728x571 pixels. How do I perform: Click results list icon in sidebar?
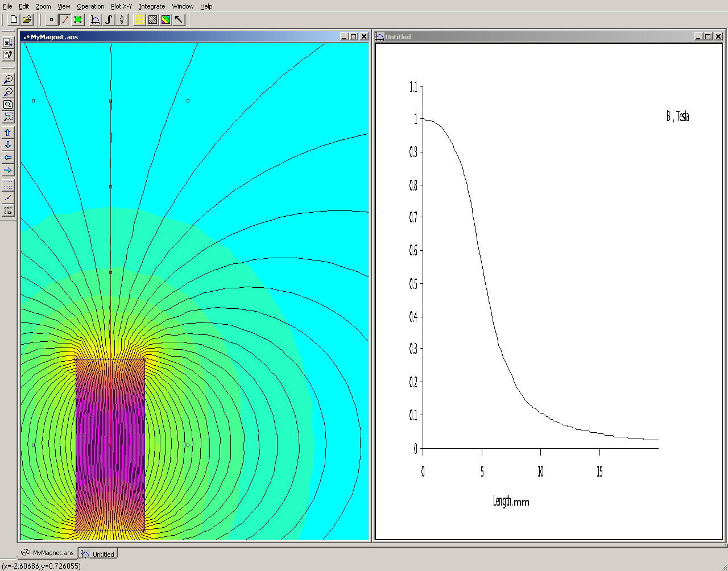(8, 43)
